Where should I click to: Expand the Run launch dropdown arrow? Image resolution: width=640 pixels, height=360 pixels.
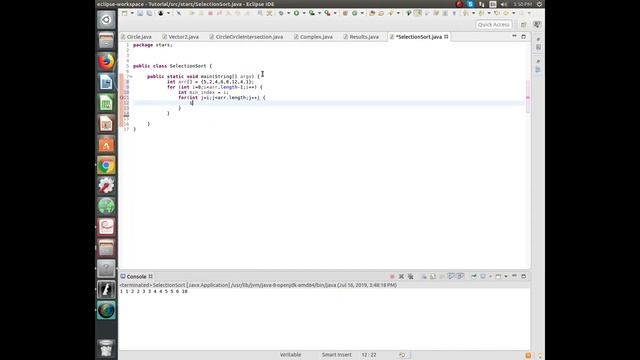[x=304, y=13]
